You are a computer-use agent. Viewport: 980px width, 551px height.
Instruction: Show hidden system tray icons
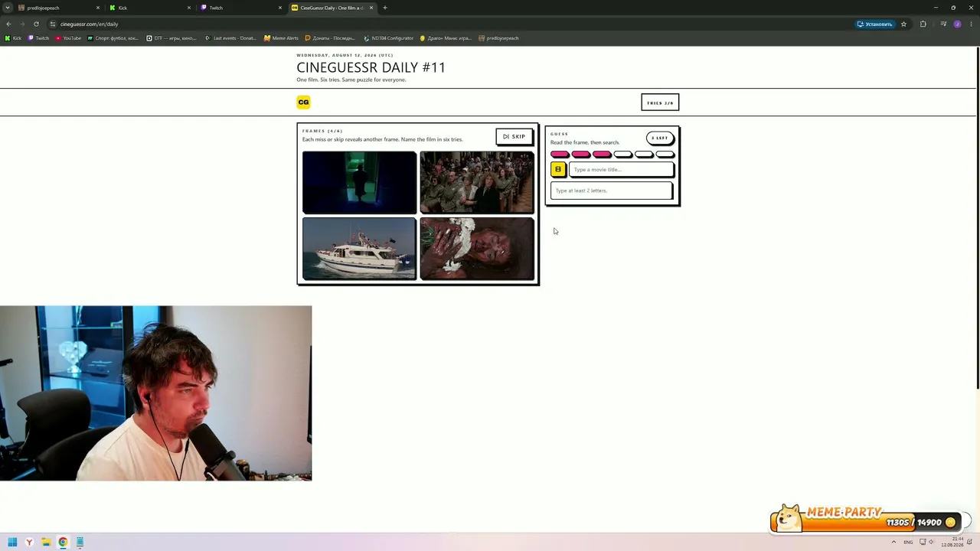click(x=893, y=542)
